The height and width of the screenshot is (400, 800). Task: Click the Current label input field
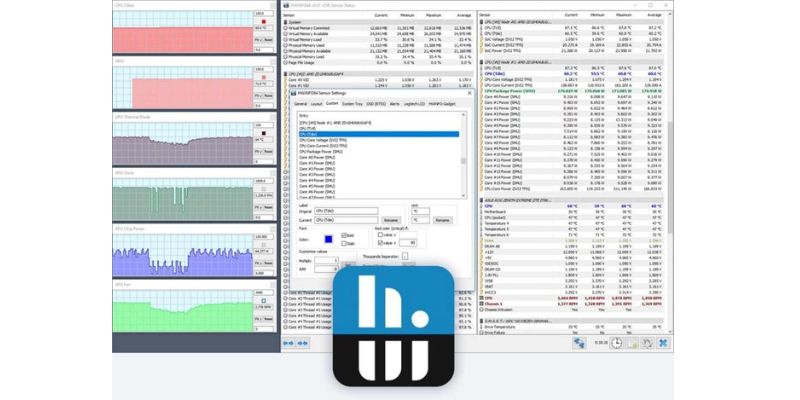pos(346,220)
